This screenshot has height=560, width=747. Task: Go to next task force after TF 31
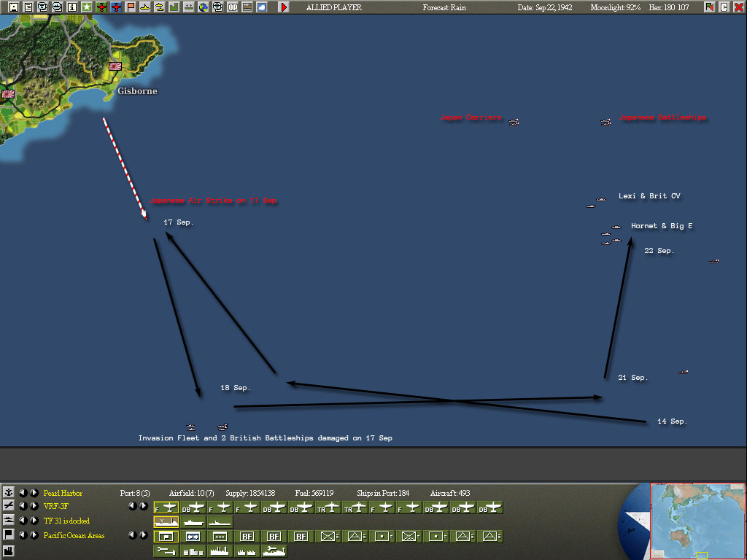point(34,520)
